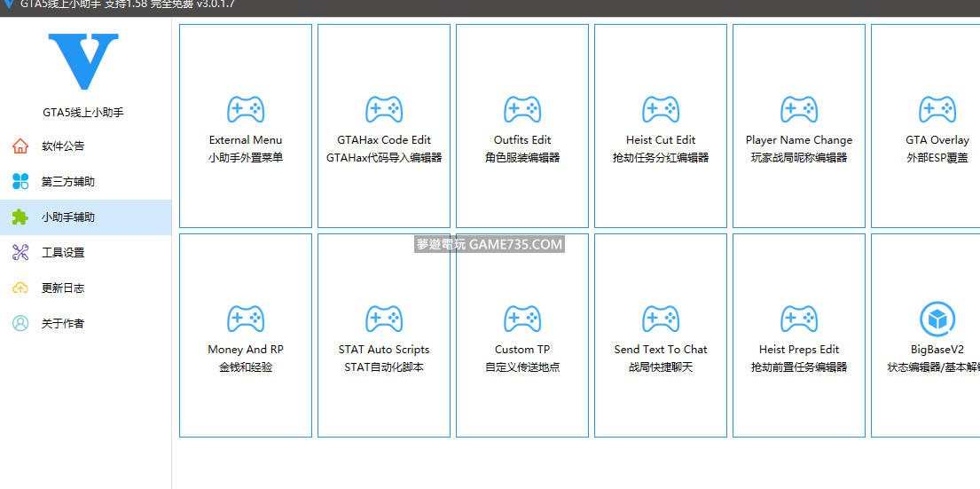Screen dimensions: 980x489
Task: Click the 玩家战局昵称编辑器 subtitle text
Action: click(x=799, y=158)
